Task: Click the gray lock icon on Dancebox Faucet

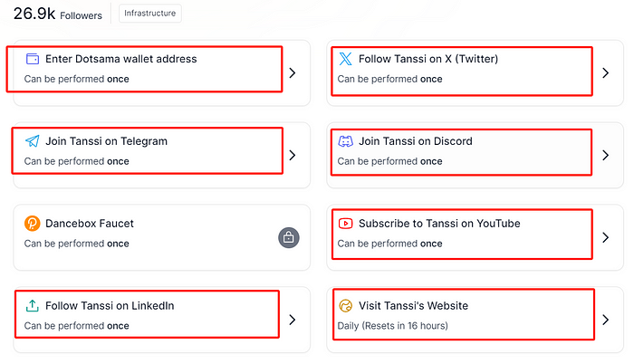Action: click(289, 237)
